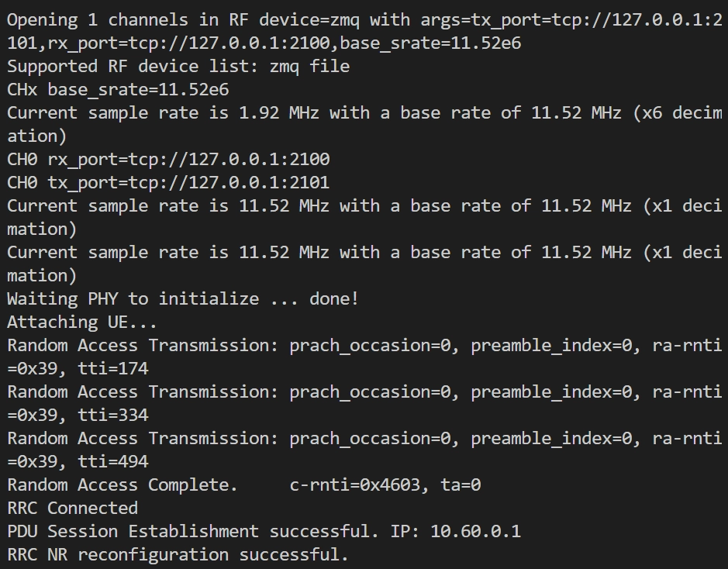This screenshot has width=728, height=569.
Task: Click the 'Opening 1 channels in RF' line
Action: pyautogui.click(x=365, y=20)
